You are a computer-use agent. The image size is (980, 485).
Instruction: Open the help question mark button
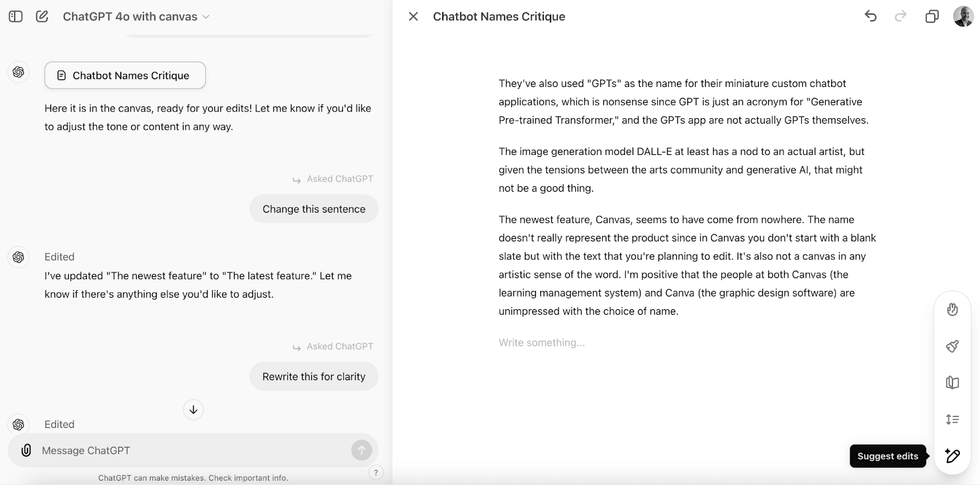point(376,472)
